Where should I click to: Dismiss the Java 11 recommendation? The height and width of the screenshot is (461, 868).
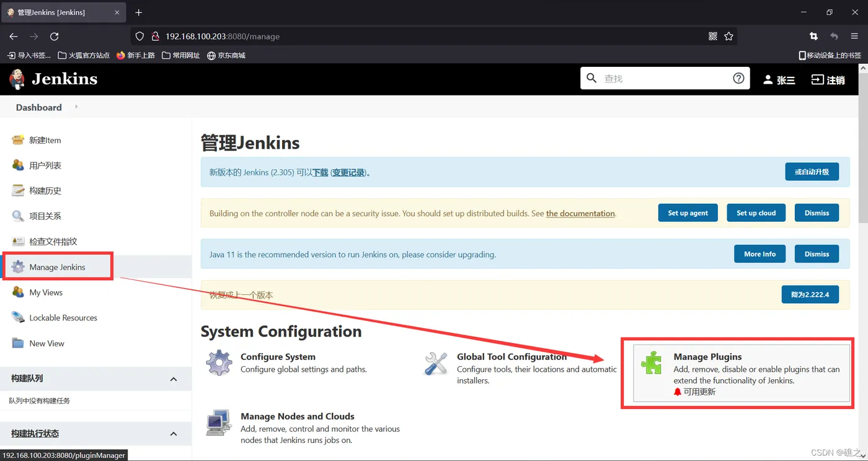click(x=817, y=253)
